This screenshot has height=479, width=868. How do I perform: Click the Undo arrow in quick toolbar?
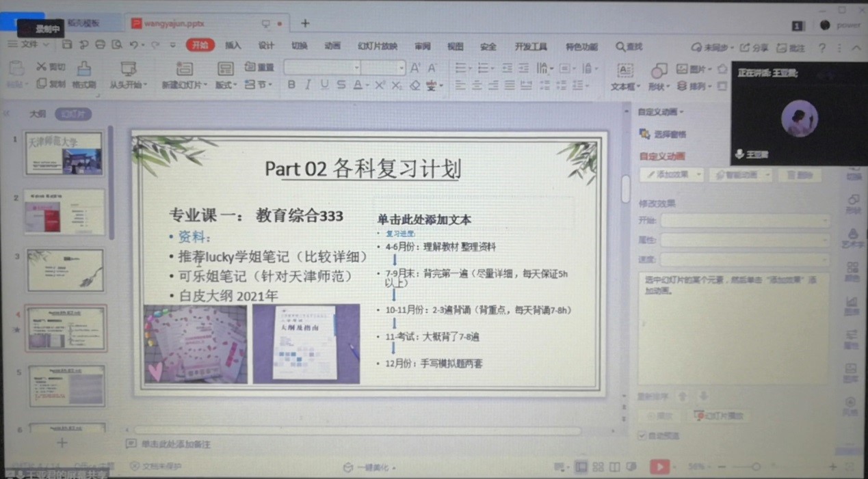click(134, 45)
